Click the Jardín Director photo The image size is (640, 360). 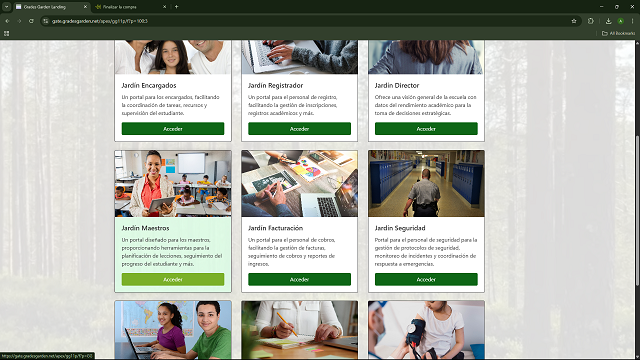pos(427,57)
